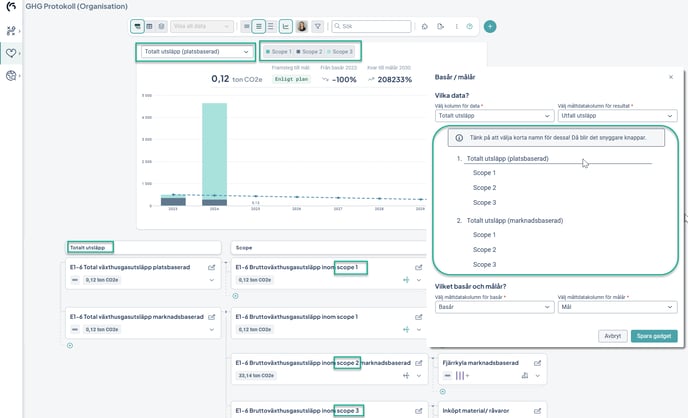The width and height of the screenshot is (688, 418).
Task: Click the heart icon in left sidebar
Action: point(11,53)
